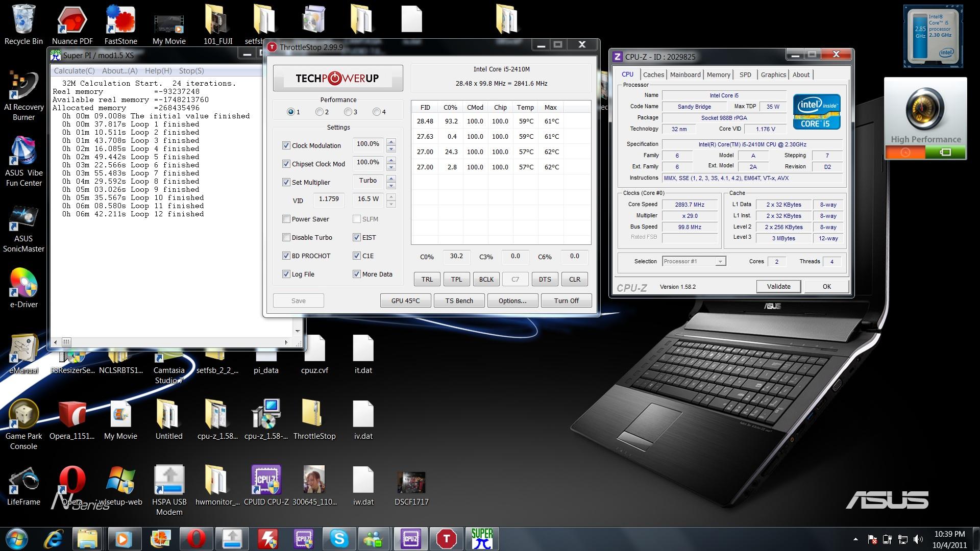Select Performance profile 1 radio button
Viewport: 980px width, 551px height.
(x=291, y=112)
